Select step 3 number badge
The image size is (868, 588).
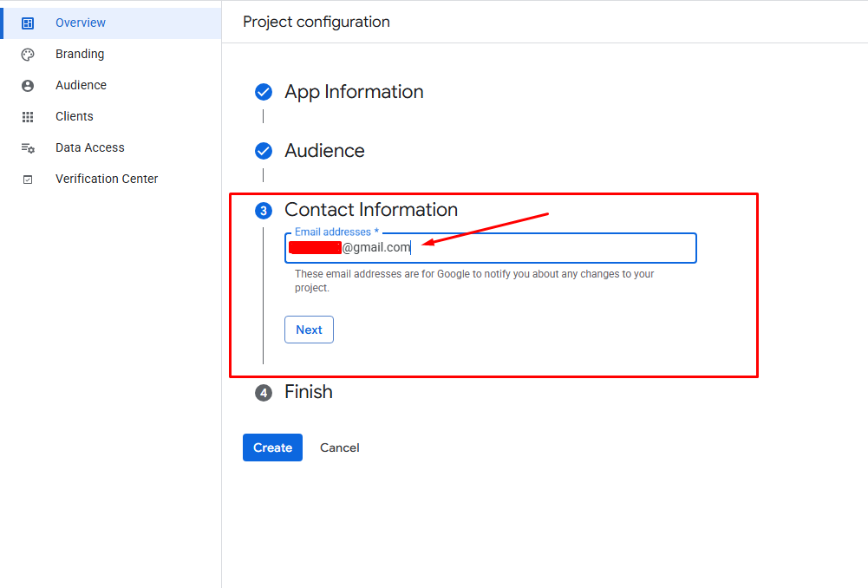[x=264, y=211]
